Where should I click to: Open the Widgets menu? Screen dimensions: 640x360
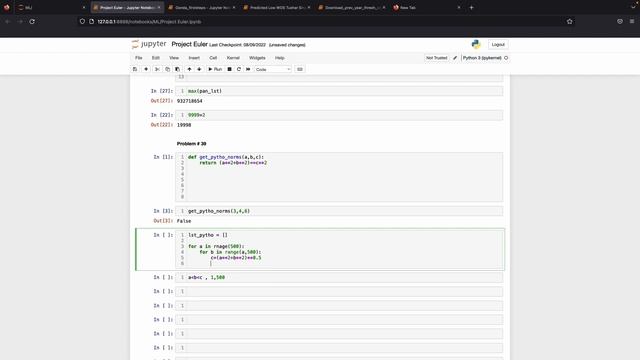257,58
